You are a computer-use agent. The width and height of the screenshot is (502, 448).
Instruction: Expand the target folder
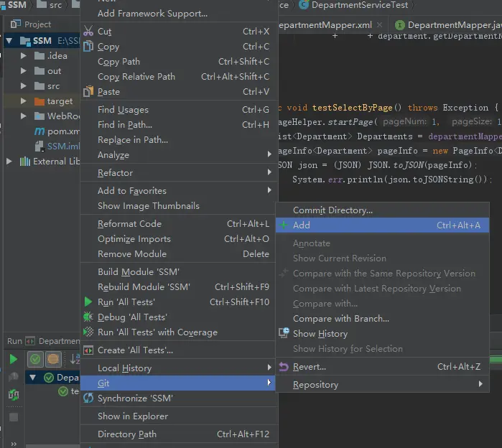click(x=24, y=101)
